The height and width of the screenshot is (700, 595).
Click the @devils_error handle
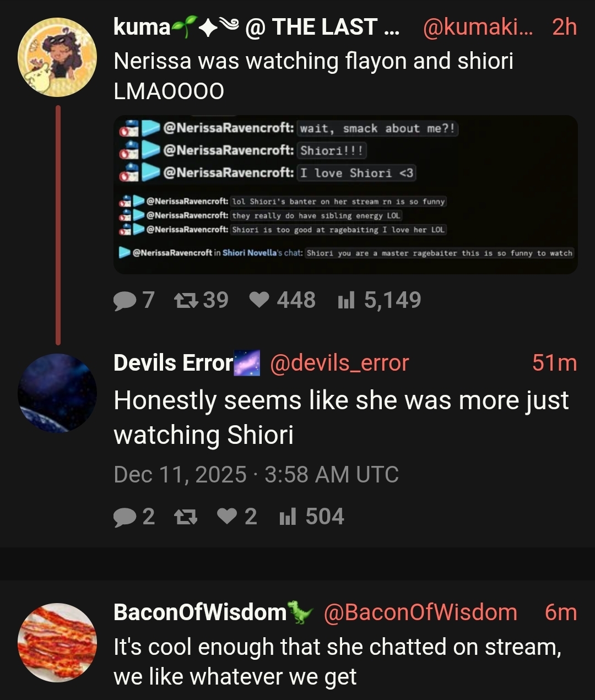[x=339, y=363]
